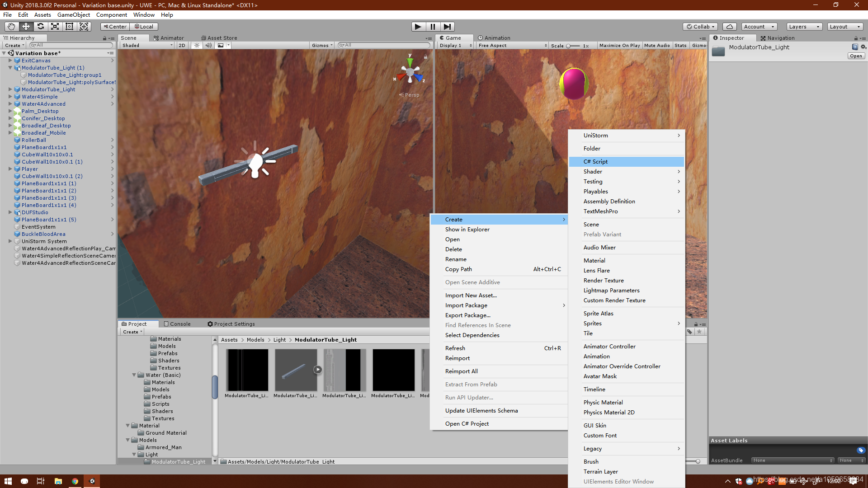Open the Hierarchy Create dropdown
Viewport: 868px width, 488px height.
point(14,45)
